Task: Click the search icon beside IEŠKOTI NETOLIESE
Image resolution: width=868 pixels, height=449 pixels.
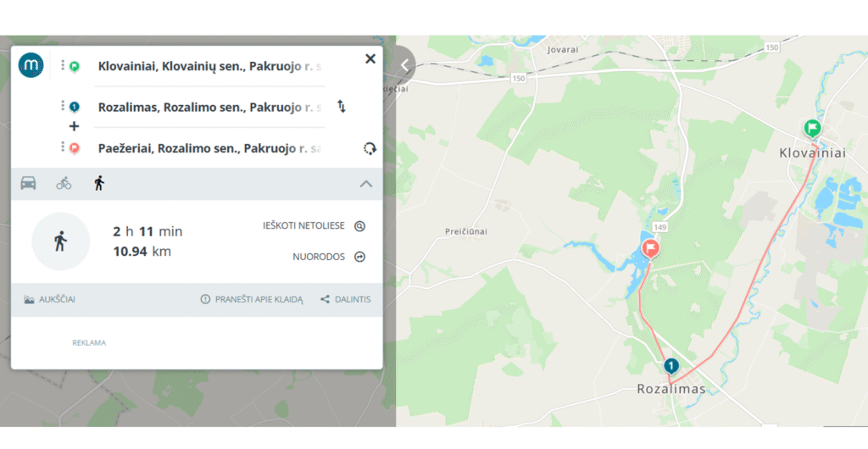Action: click(359, 225)
